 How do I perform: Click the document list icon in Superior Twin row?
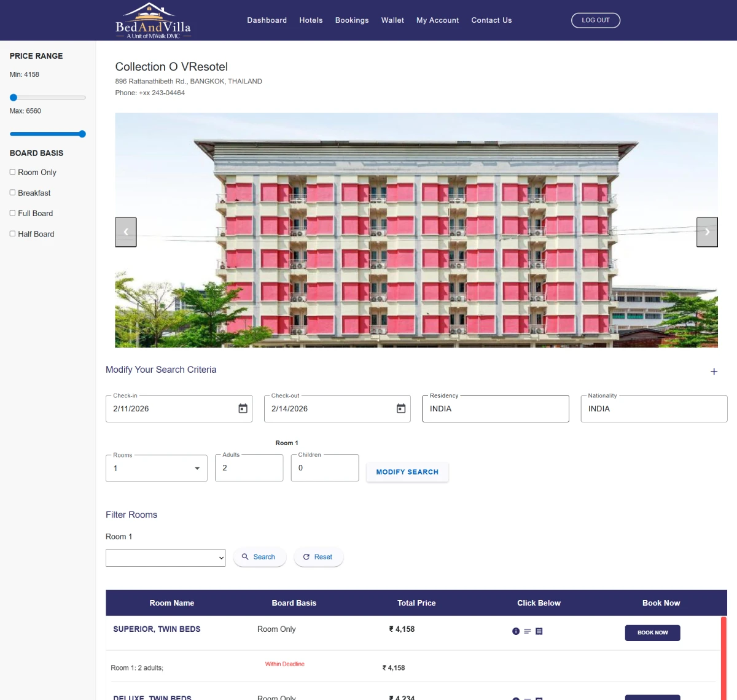[x=539, y=631]
